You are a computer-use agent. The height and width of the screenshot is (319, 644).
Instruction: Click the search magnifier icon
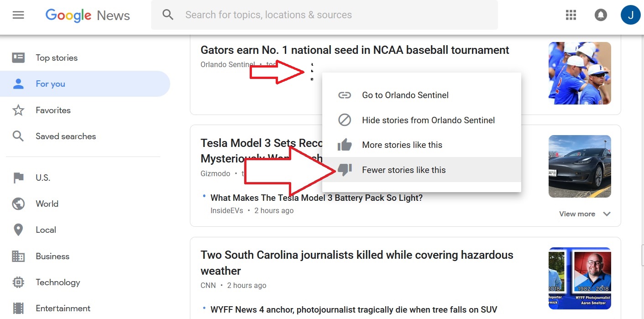point(168,15)
